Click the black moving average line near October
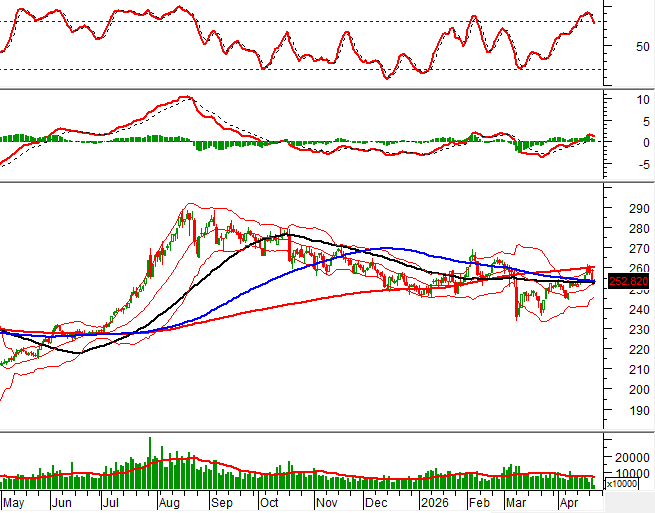 click(272, 236)
